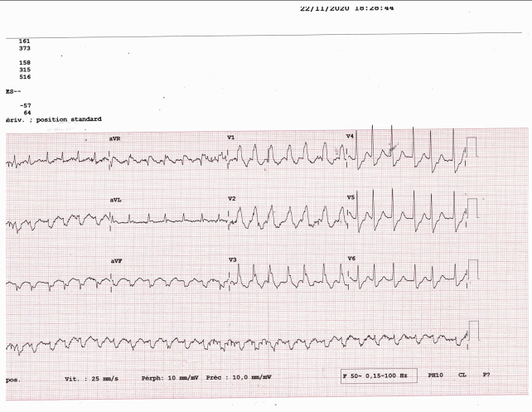Viewport: 532px width, 412px height.
Task: Click the value 158
Action: [x=25, y=62]
